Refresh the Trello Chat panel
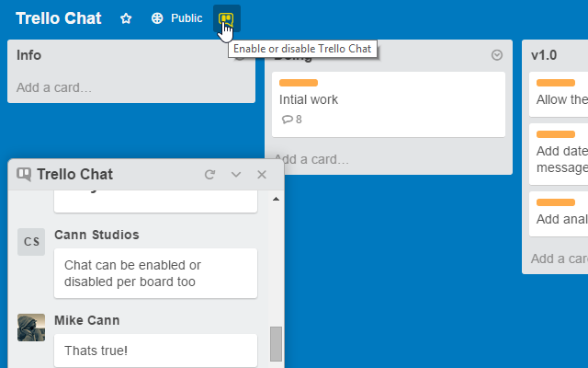The image size is (588, 368). pyautogui.click(x=209, y=175)
